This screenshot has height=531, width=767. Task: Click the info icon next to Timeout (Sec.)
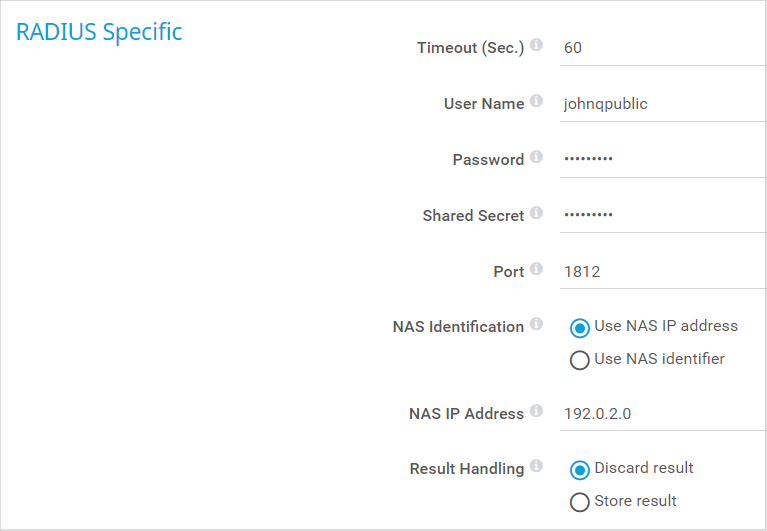pyautogui.click(x=536, y=44)
